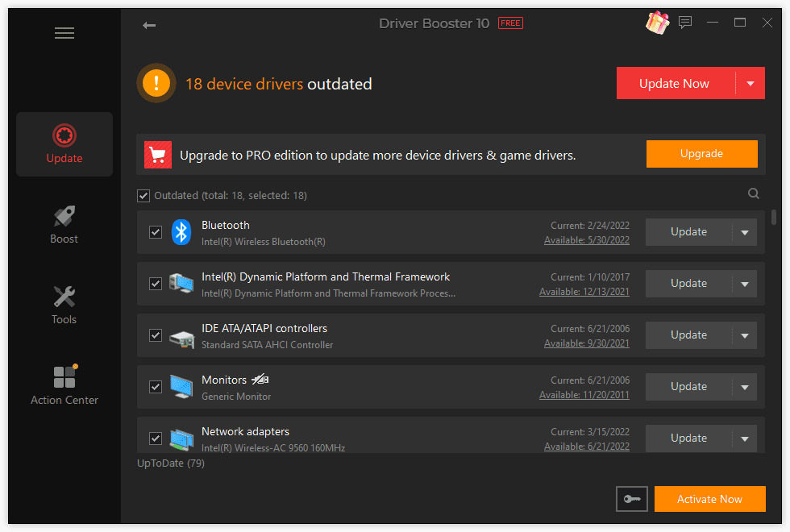Click the icon beside the Monitors title
Screen dimensions: 790x532
coord(260,380)
